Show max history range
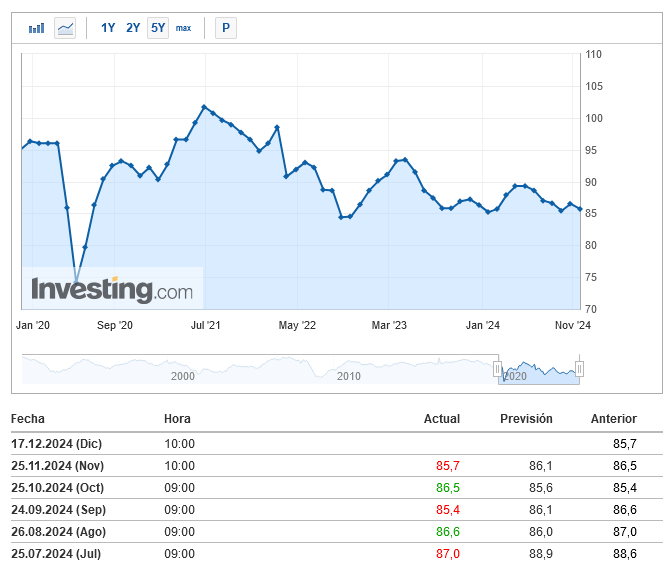The width and height of the screenshot is (670, 570). (183, 28)
